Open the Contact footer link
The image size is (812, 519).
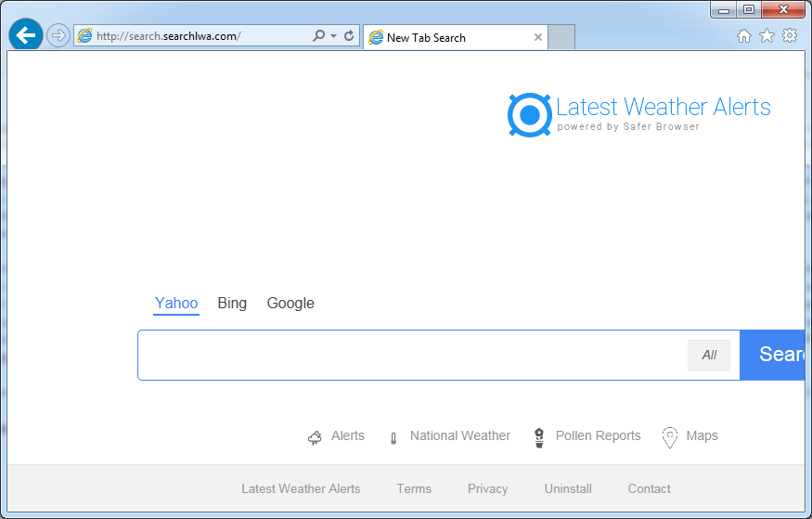coord(650,489)
